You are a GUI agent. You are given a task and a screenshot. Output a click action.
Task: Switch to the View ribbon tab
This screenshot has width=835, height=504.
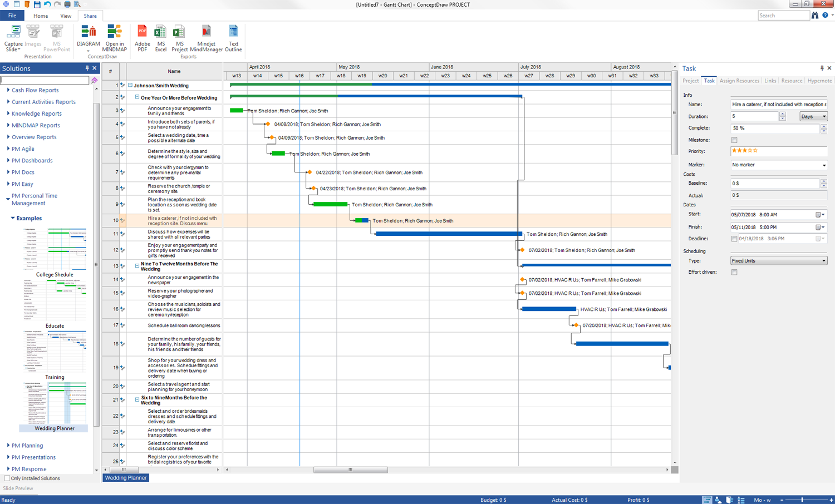(x=66, y=16)
